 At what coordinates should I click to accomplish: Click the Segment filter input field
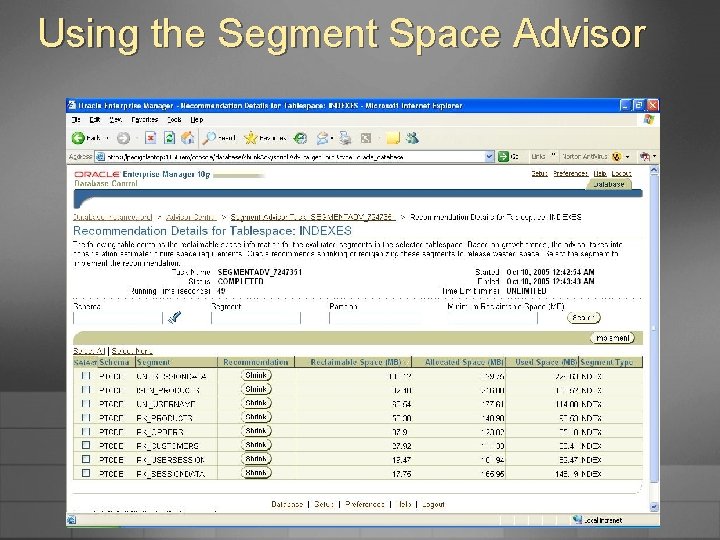click(256, 318)
